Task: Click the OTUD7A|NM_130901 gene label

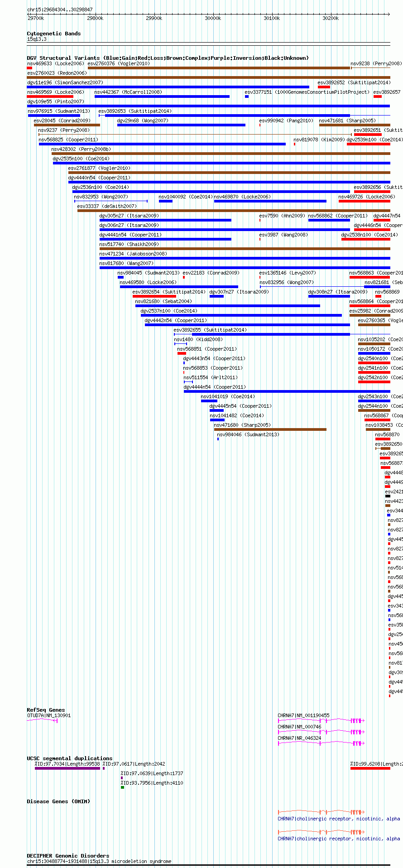Action: coord(49,716)
